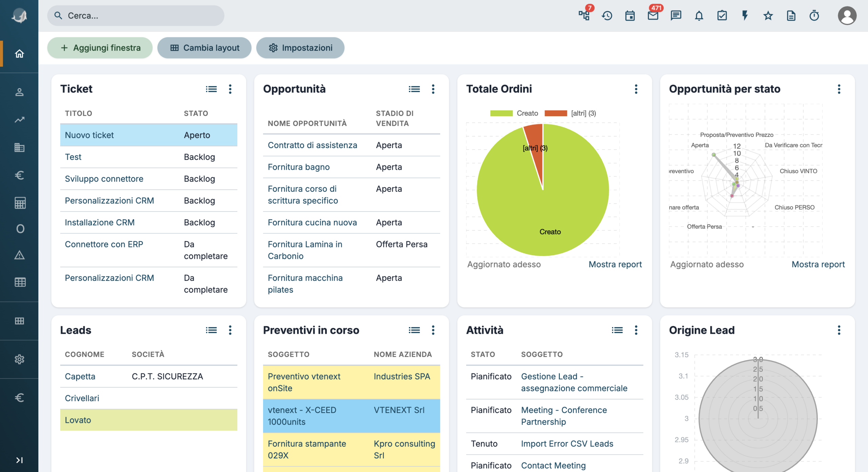Toggle the [altri] (3) legend entry
This screenshot has height=472, width=868.
point(570,113)
